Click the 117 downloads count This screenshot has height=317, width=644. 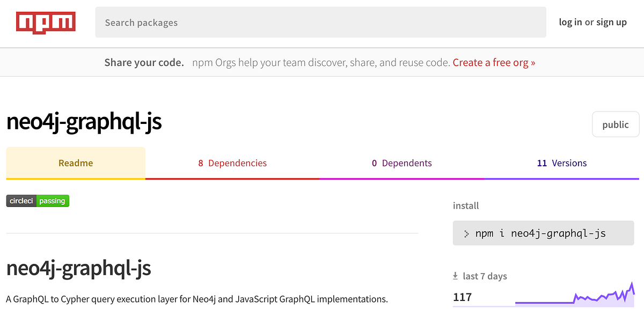(463, 297)
